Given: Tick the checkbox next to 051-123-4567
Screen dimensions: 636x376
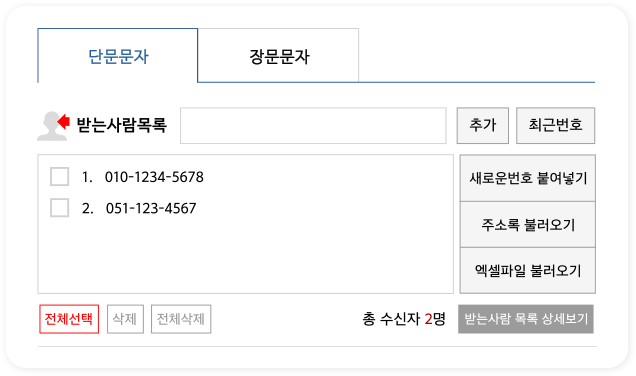Looking at the screenshot, I should (x=59, y=208).
